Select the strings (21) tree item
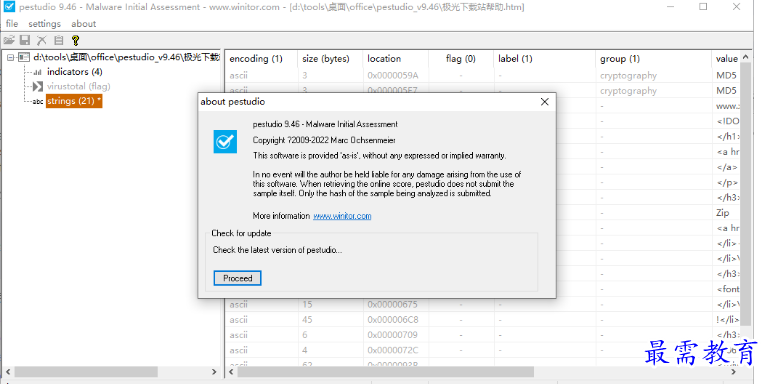This screenshot has height=384, width=766. [74, 101]
